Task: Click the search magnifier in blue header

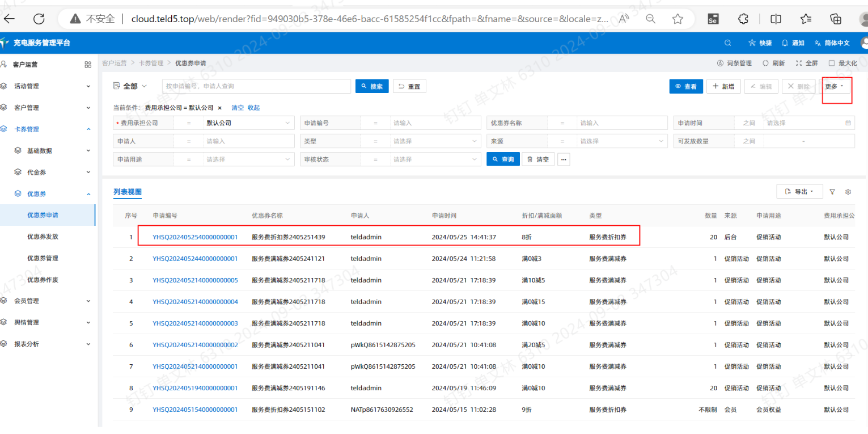Action: [728, 43]
